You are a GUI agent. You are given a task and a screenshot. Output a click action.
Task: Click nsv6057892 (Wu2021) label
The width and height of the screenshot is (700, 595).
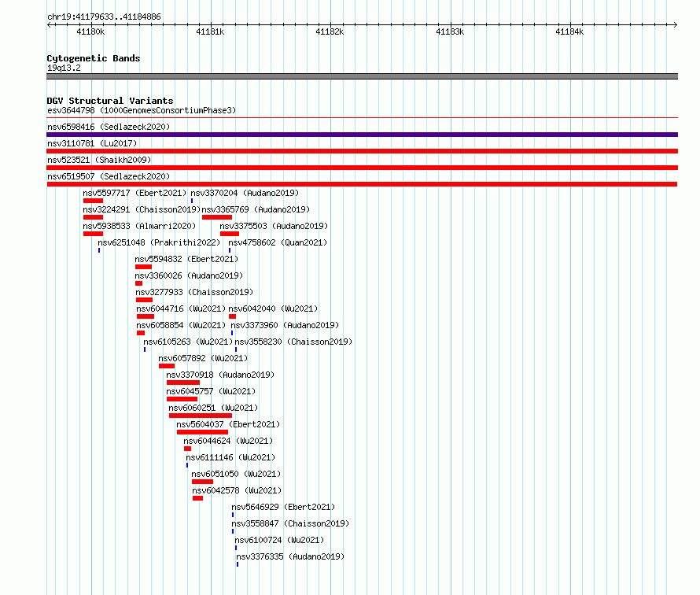[x=203, y=358]
